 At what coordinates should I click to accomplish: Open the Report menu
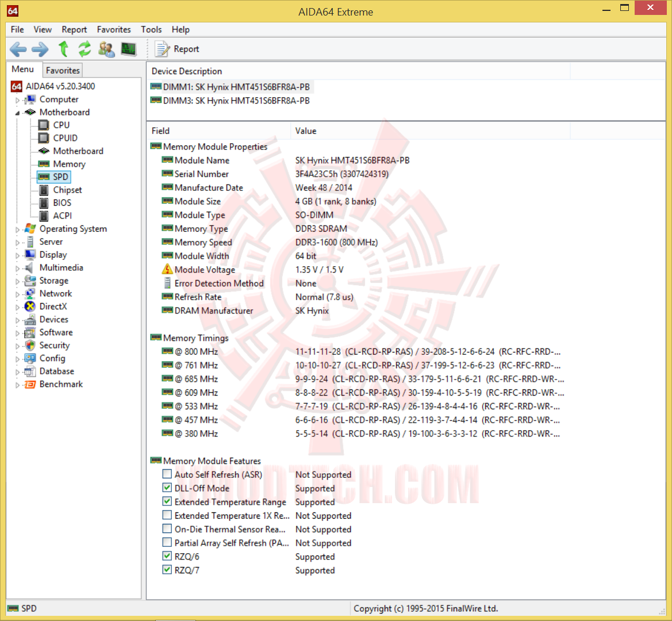[x=74, y=29]
